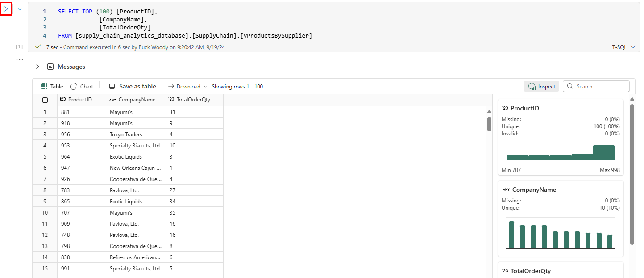Viewport: 644px width, 278px height.
Task: Click the table grid icon in header corner
Action: point(45,100)
